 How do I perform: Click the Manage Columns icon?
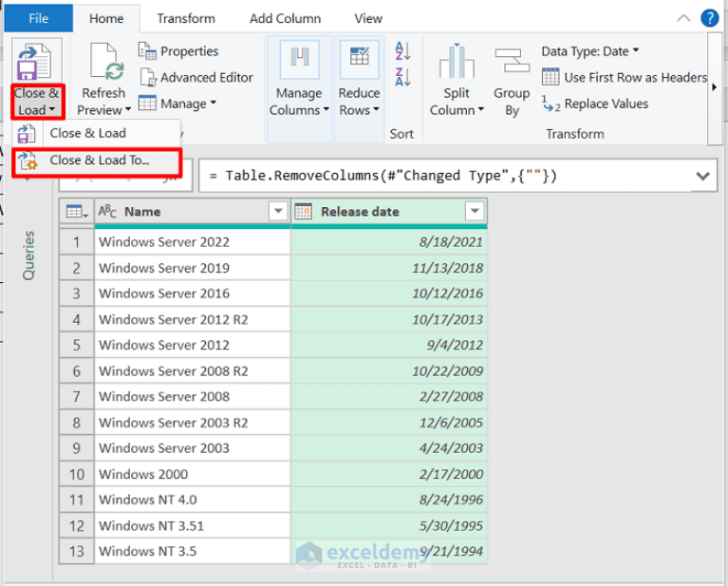pyautogui.click(x=300, y=60)
